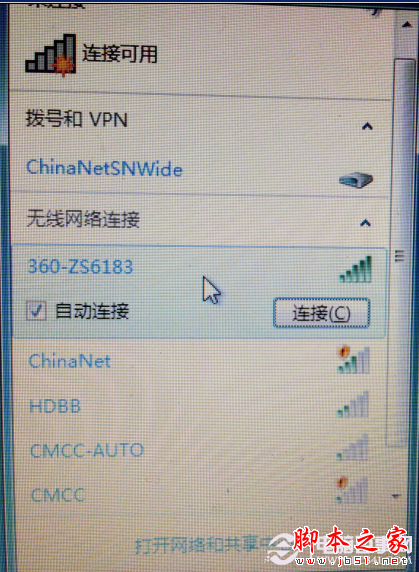The width and height of the screenshot is (419, 572).
Task: Click the network status icon with signal bars
Action: (51, 54)
